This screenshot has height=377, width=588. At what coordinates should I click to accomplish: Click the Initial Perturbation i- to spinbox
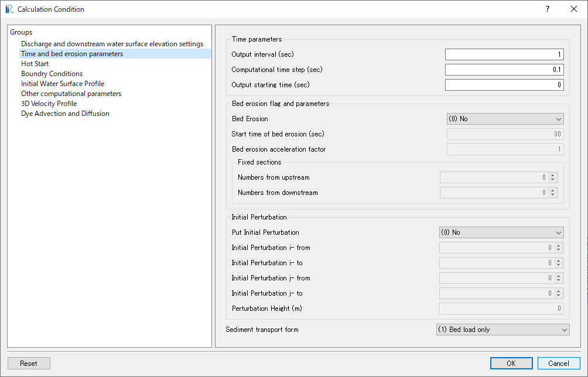pyautogui.click(x=501, y=263)
